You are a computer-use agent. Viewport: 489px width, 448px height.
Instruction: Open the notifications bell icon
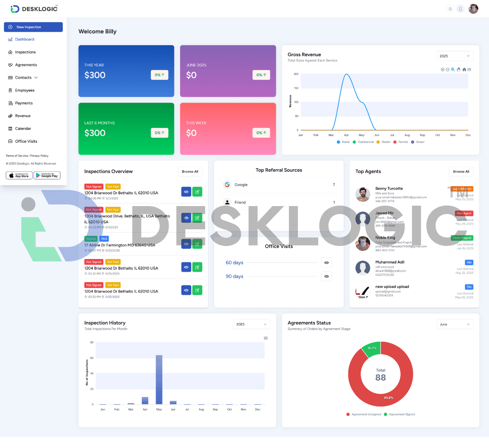click(x=460, y=9)
